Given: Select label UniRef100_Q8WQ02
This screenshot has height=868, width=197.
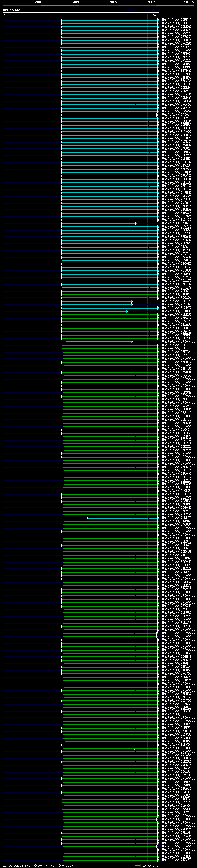Looking at the screenshot, I should pos(177,474).
